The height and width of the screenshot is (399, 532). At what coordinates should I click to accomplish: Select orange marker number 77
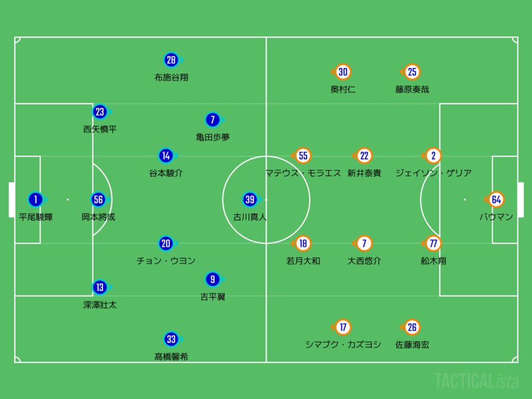[x=433, y=243]
